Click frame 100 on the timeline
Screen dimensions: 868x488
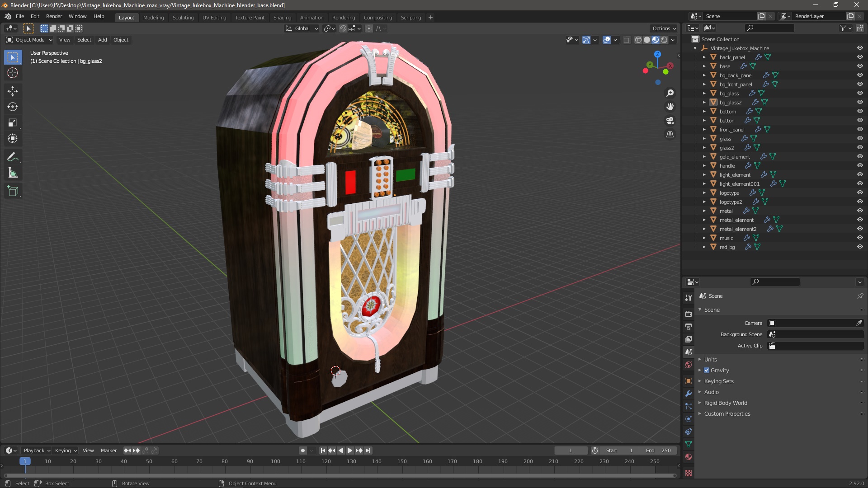(275, 462)
